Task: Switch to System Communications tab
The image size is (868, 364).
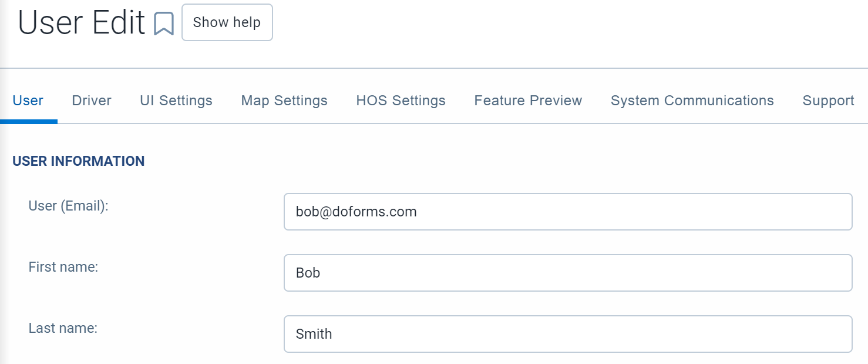Action: pyautogui.click(x=692, y=101)
